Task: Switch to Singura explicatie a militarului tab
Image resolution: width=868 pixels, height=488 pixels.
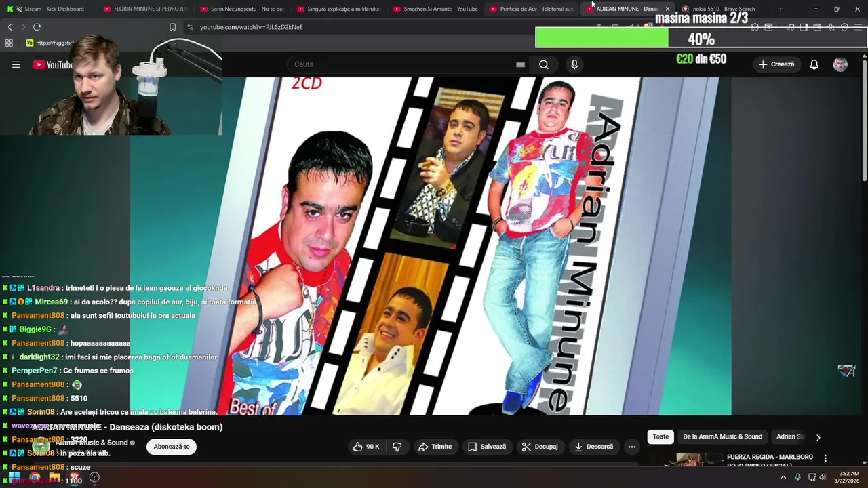Action: (x=338, y=9)
